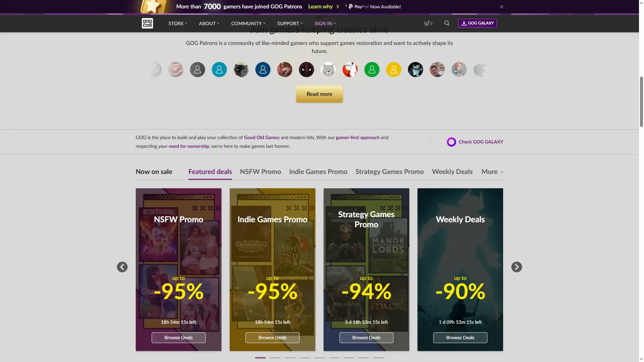This screenshot has height=362, width=644.
Task: Go to previous deals carousel slide
Action: pos(122,267)
